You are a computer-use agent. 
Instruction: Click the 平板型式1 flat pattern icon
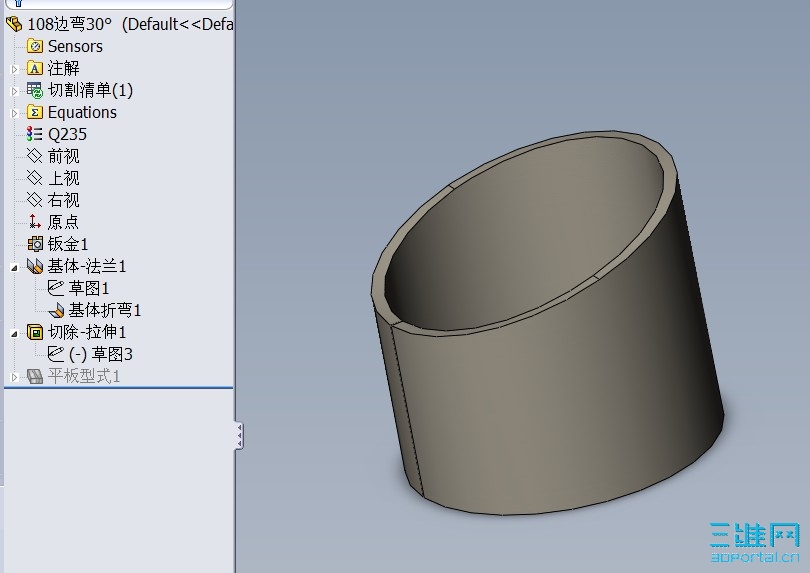(35, 376)
